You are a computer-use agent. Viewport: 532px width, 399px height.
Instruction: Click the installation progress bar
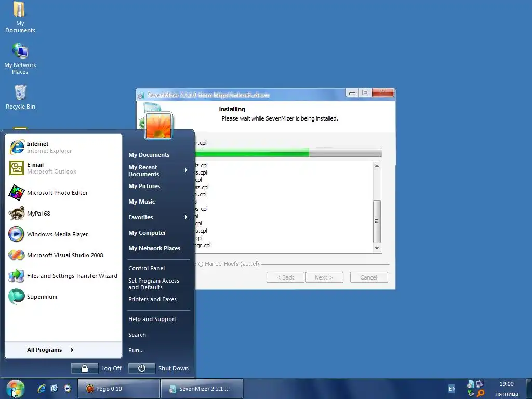(x=288, y=152)
